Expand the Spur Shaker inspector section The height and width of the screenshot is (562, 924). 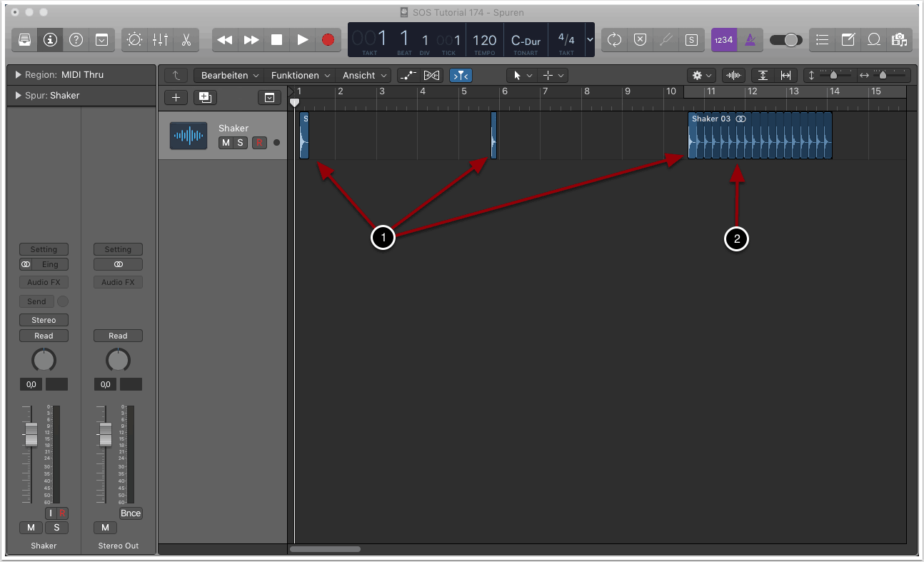18,96
